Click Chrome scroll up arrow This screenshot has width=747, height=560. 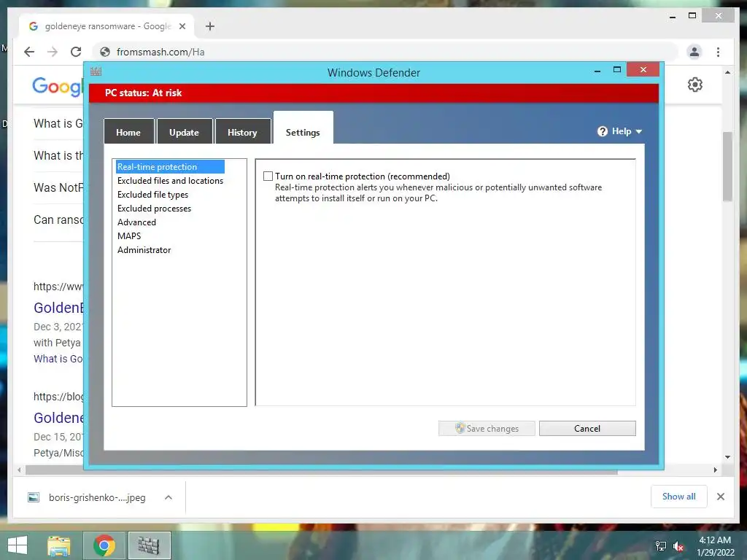727,72
